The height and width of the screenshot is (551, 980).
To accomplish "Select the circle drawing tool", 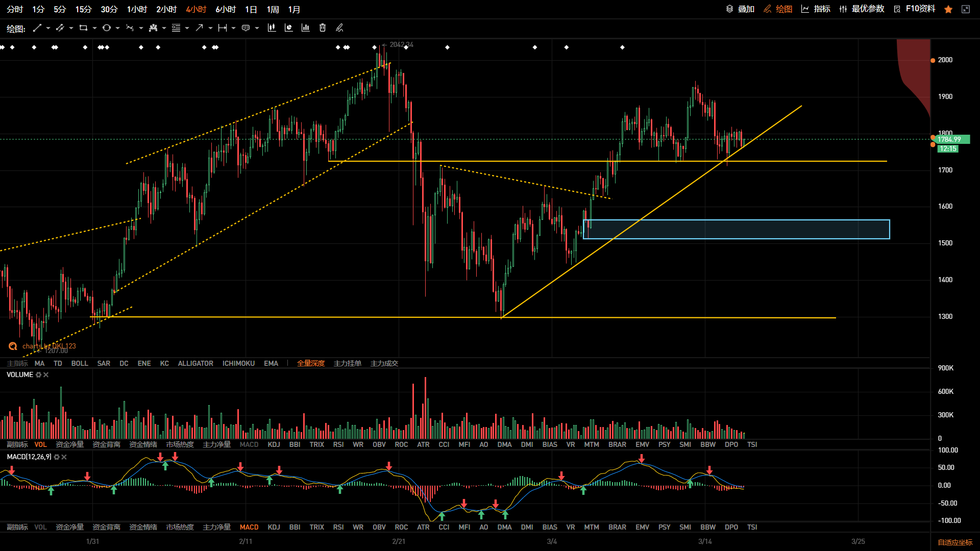I will tap(107, 28).
